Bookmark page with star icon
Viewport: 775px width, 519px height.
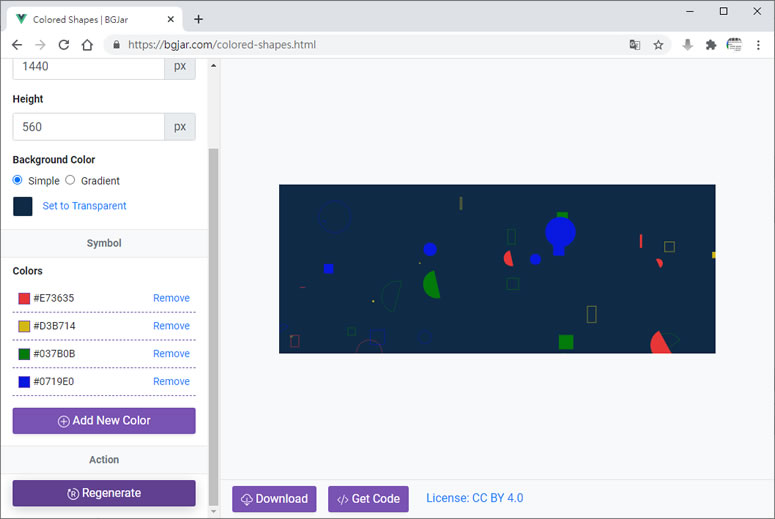point(659,45)
